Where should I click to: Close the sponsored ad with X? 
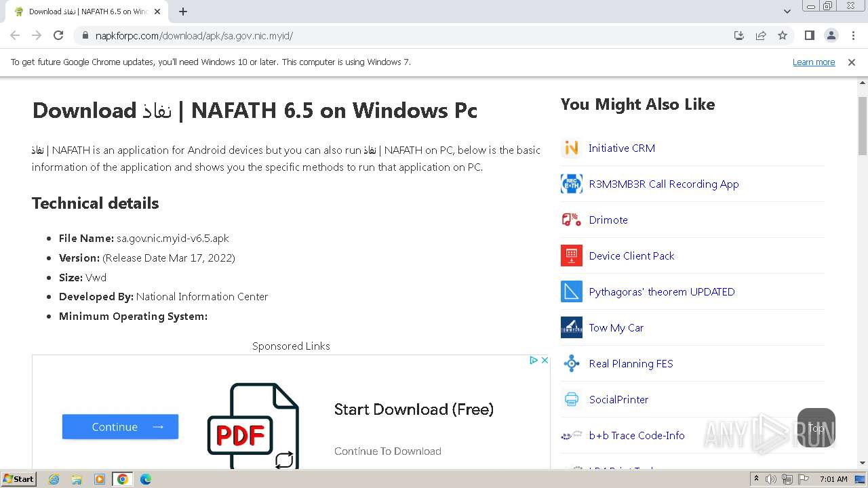tap(544, 361)
